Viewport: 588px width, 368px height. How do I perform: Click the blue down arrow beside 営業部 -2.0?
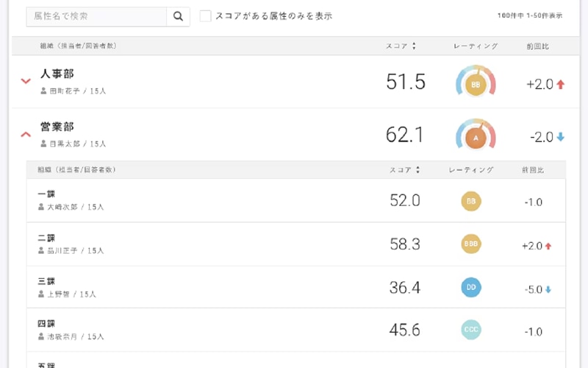point(561,137)
